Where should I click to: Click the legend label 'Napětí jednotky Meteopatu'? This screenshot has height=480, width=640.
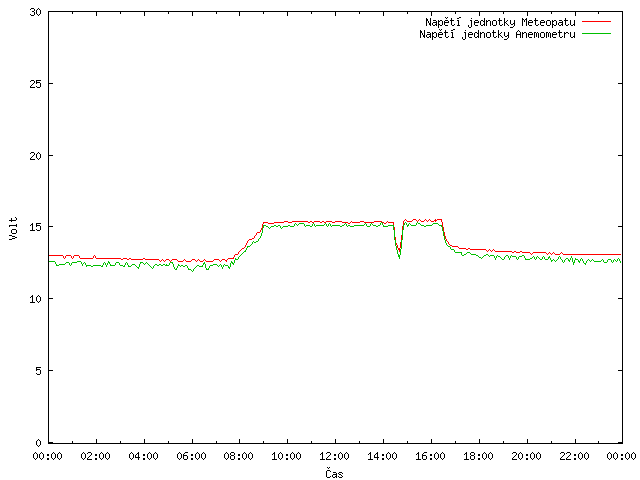tap(500, 22)
